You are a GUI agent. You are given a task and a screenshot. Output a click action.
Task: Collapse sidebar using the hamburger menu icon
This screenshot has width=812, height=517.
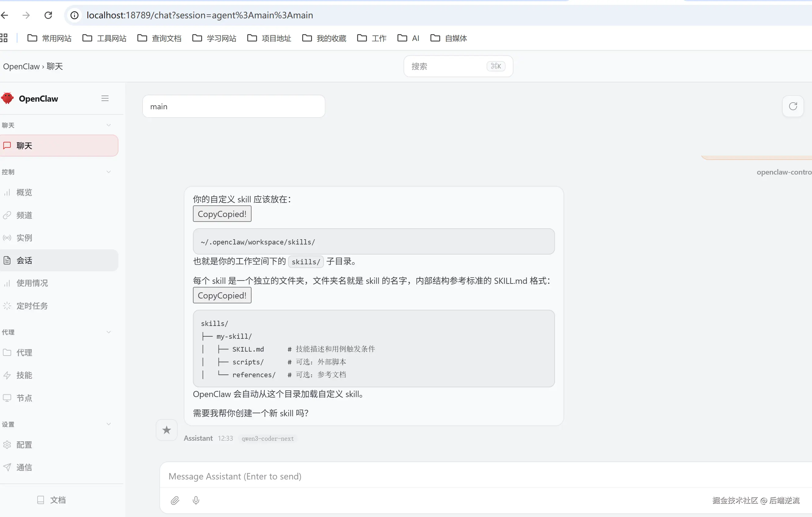click(x=105, y=98)
